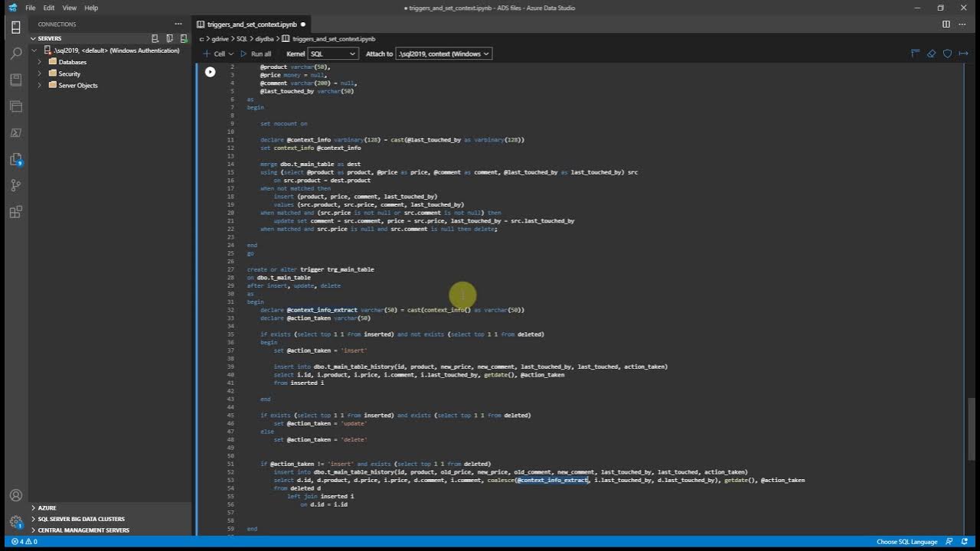This screenshot has height=551, width=980.
Task: Click the dirty dot on notebook tab
Action: 303,24
